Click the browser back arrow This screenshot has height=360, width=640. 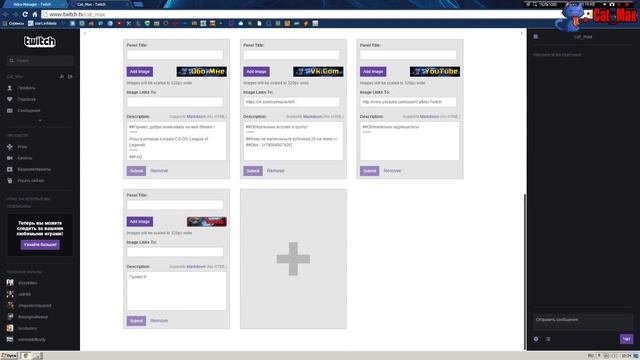[6, 14]
